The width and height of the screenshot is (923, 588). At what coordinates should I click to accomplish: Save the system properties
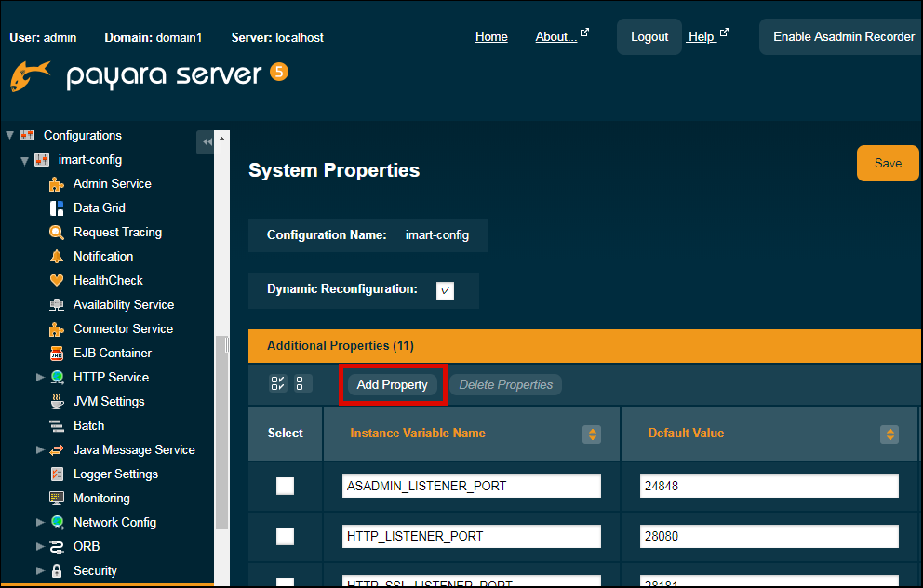pyautogui.click(x=887, y=163)
